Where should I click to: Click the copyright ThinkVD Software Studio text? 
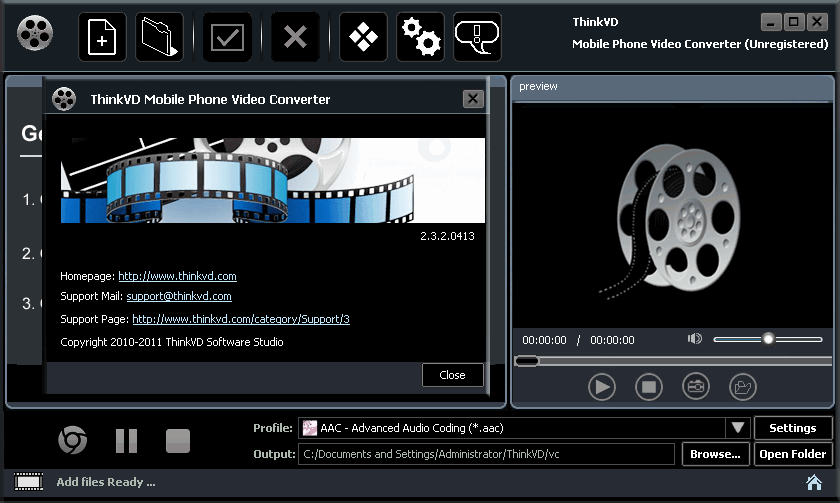[x=172, y=342]
